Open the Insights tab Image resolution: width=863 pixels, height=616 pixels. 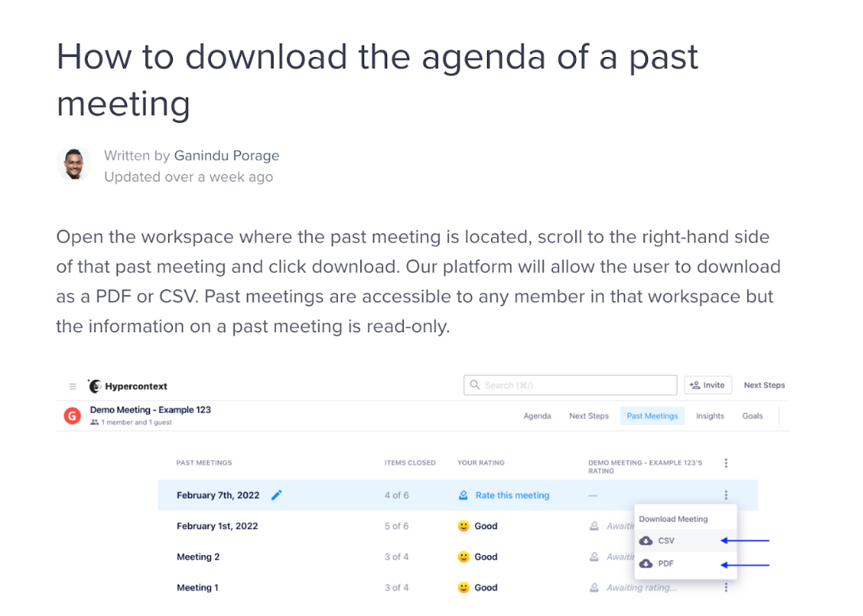710,415
